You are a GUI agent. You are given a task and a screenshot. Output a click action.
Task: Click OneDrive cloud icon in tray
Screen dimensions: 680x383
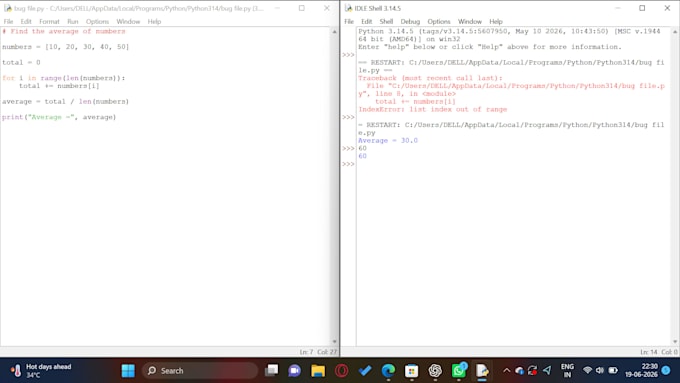[519, 370]
